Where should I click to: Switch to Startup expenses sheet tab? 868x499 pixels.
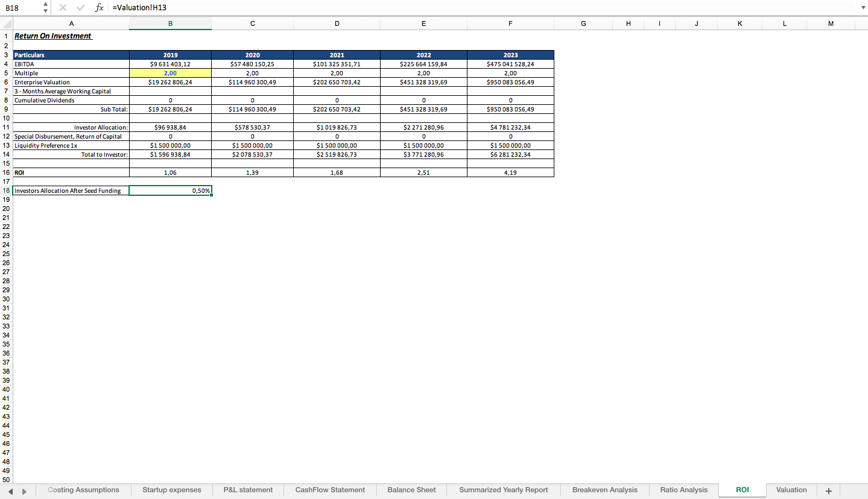click(x=172, y=490)
